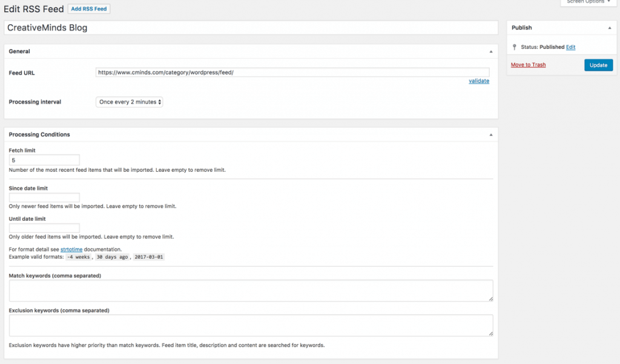Screen dimensions: 620x364
Task: Collapse the Publish panel arrow
Action: [609, 28]
